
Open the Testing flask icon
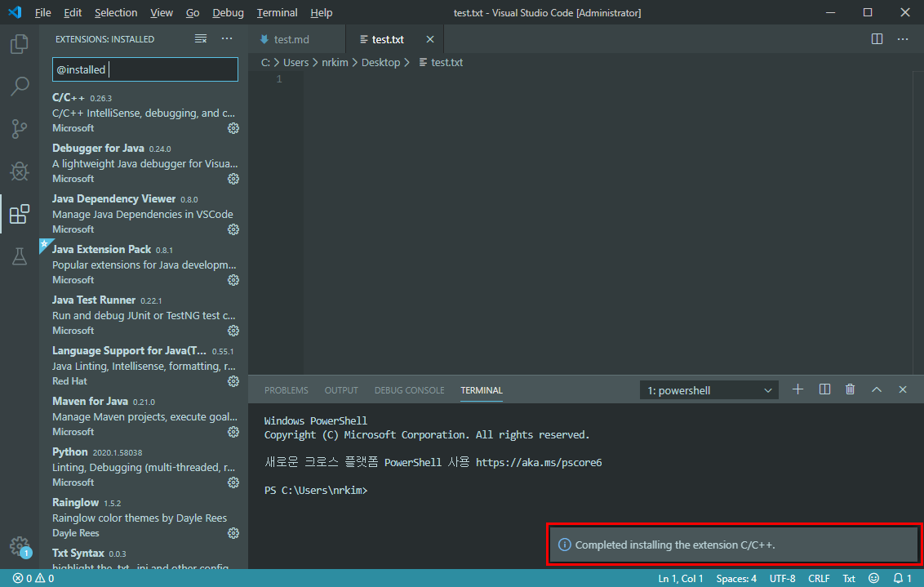click(x=20, y=256)
